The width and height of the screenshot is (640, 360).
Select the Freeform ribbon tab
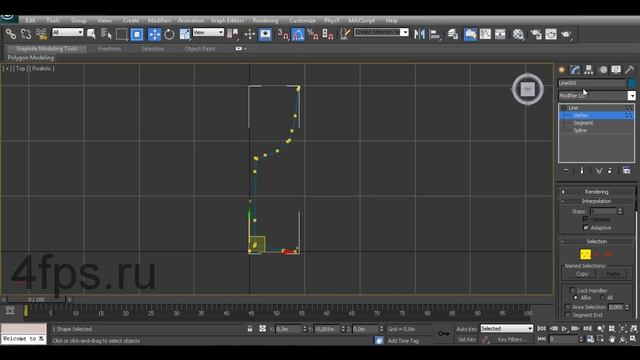click(109, 49)
